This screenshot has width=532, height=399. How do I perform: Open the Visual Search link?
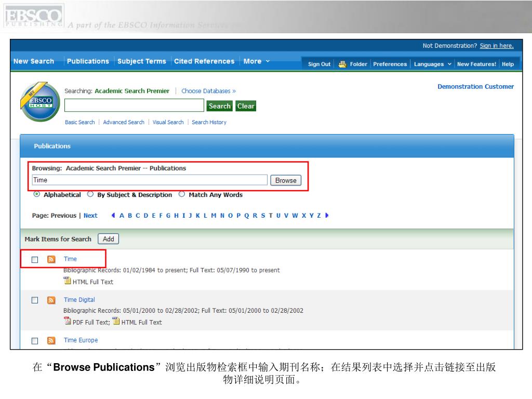click(x=168, y=122)
